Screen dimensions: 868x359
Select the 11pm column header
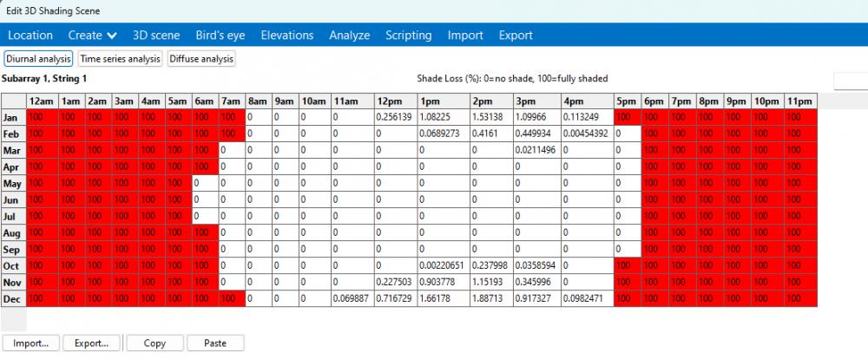coord(800,101)
